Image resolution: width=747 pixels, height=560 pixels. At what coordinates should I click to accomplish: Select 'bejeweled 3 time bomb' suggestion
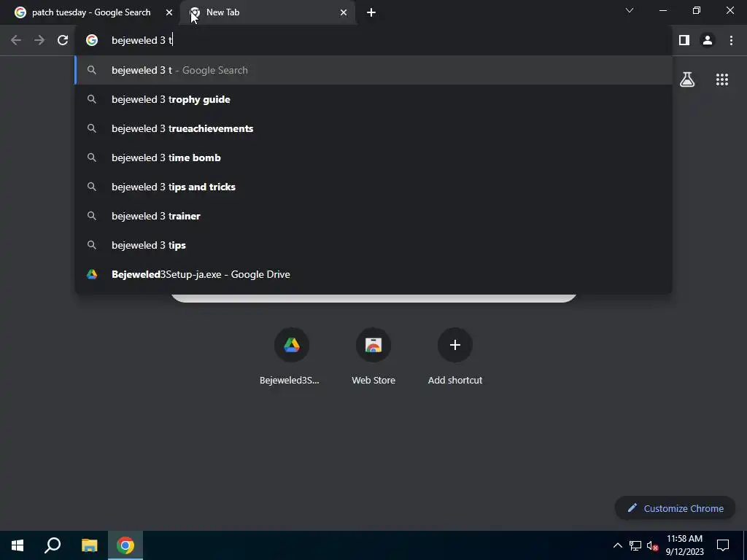click(373, 157)
